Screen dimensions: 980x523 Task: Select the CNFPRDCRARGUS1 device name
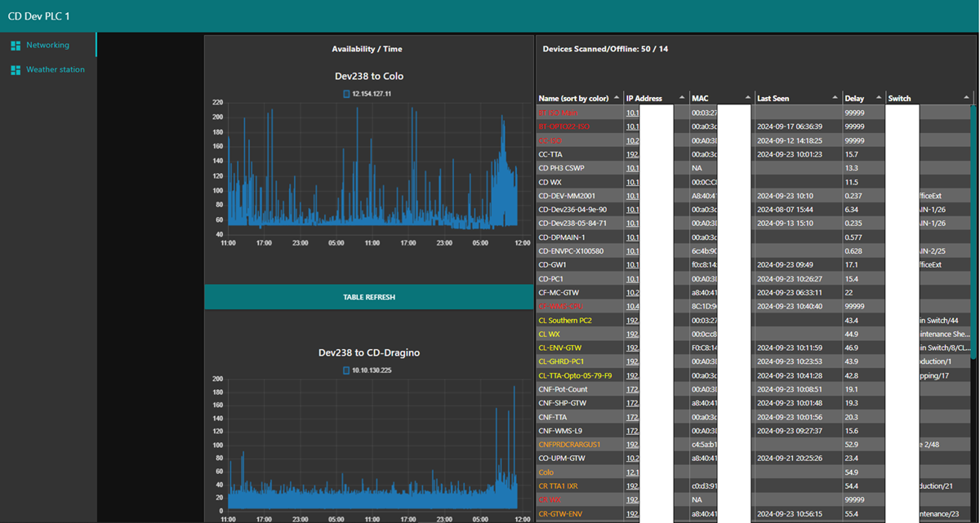coord(569,445)
